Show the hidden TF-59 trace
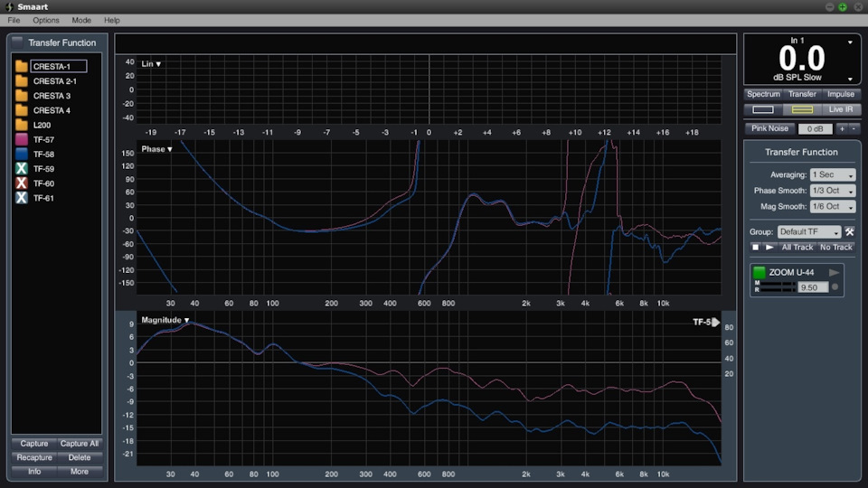Screen dimensions: 868x488 [x=22, y=169]
